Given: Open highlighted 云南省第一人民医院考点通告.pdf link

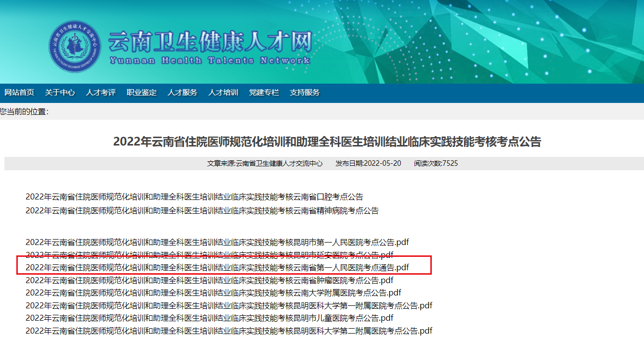Looking at the screenshot, I should tap(217, 268).
